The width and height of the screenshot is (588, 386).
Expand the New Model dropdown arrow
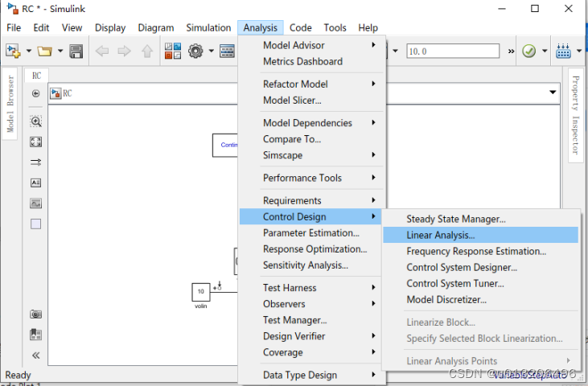(28, 51)
